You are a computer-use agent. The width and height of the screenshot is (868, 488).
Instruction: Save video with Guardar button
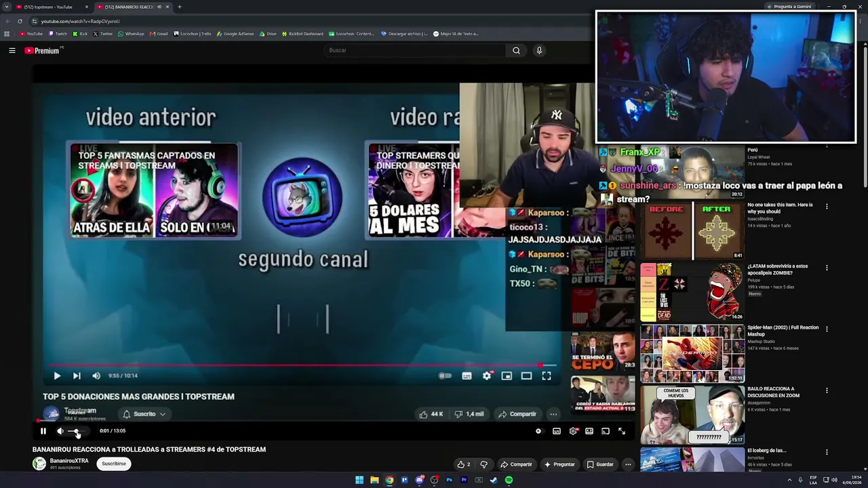(600, 464)
